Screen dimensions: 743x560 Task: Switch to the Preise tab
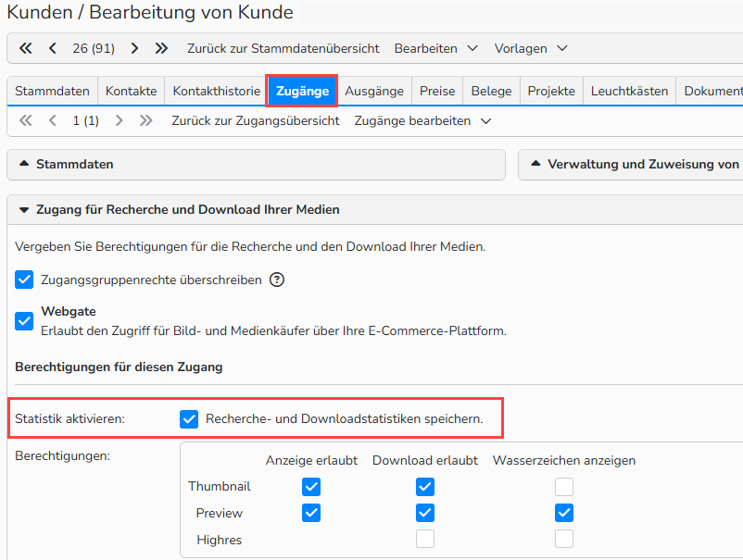[x=437, y=91]
